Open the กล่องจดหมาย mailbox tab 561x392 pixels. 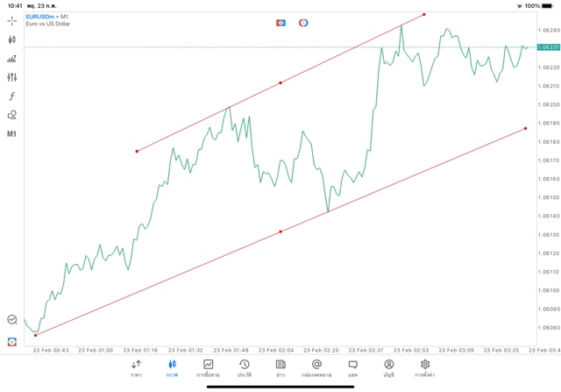pyautogui.click(x=316, y=368)
